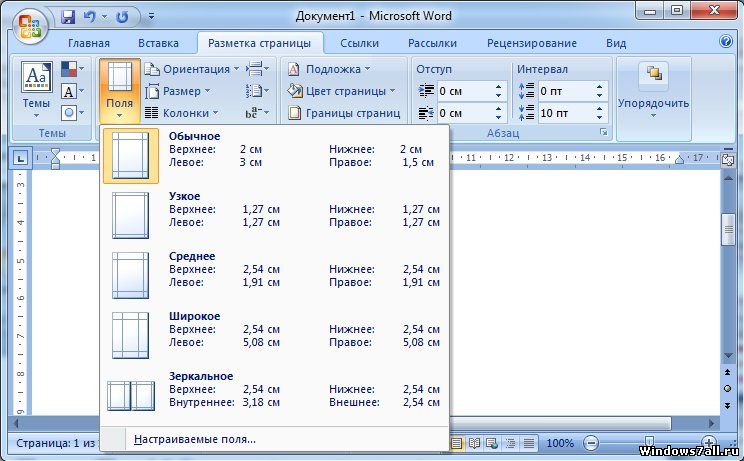Screen dimensions: 744x461
Task: Open the page Breaks dropdown icon
Action: click(257, 69)
